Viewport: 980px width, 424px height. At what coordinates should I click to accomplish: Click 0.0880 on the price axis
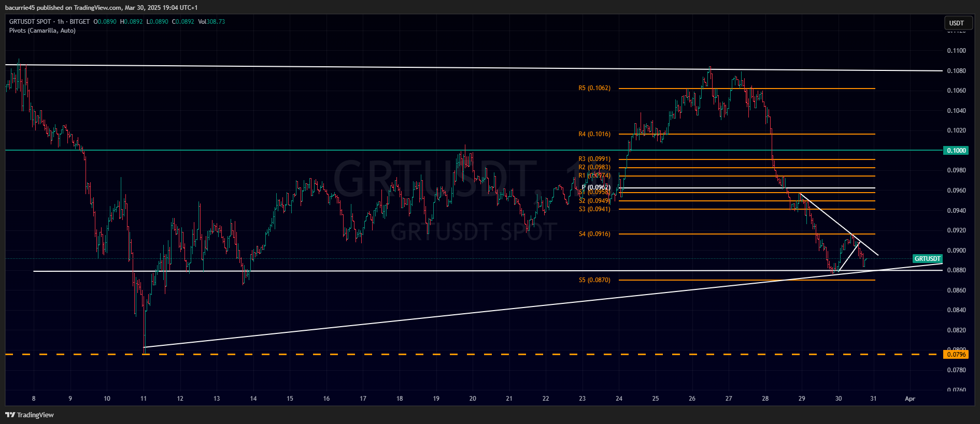pyautogui.click(x=956, y=270)
